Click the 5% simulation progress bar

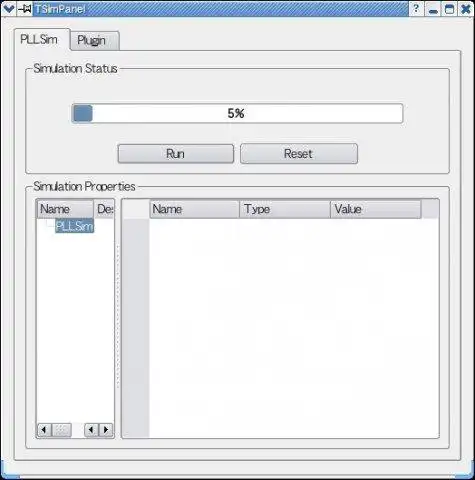point(237,113)
